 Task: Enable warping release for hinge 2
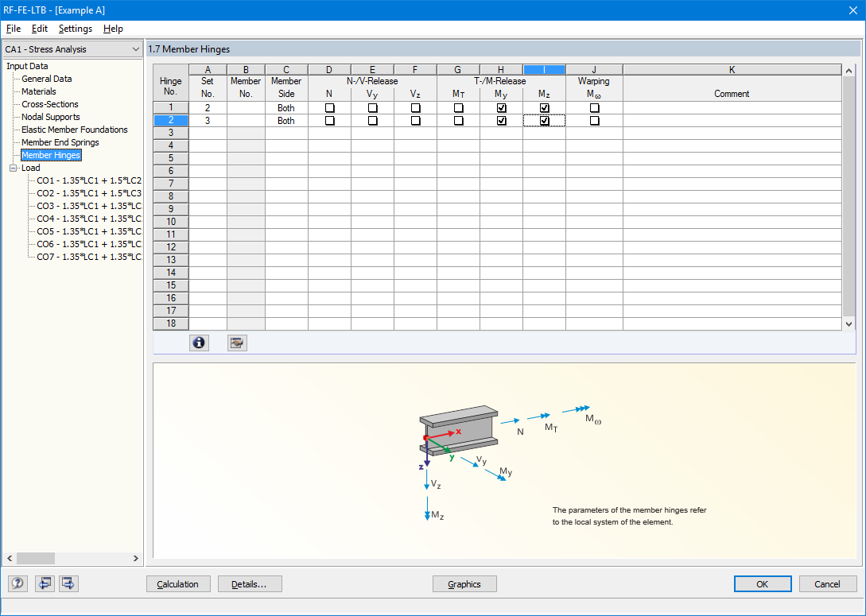click(594, 121)
